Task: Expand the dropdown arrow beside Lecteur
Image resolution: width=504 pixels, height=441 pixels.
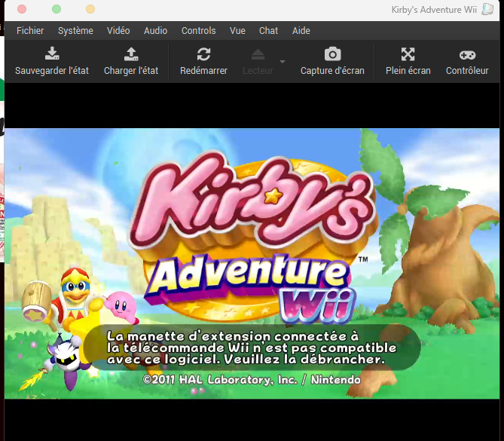Action: tap(283, 61)
